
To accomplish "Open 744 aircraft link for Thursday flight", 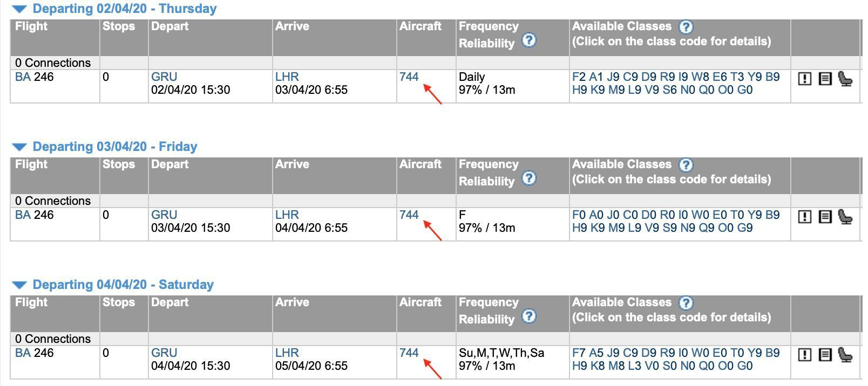I will [409, 77].
